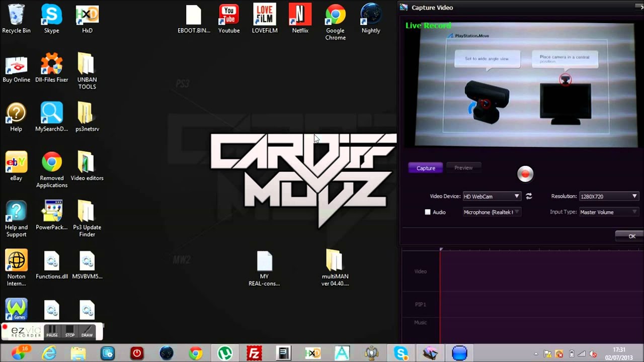Select the ps3netsrv folder
Image resolution: width=644 pixels, height=362 pixels.
(x=87, y=118)
